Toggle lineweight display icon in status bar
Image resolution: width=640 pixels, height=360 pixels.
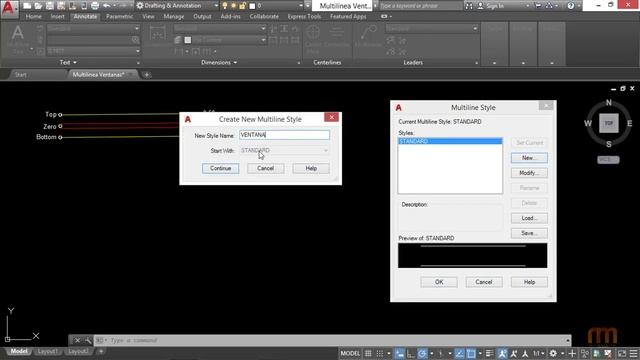(x=489, y=353)
